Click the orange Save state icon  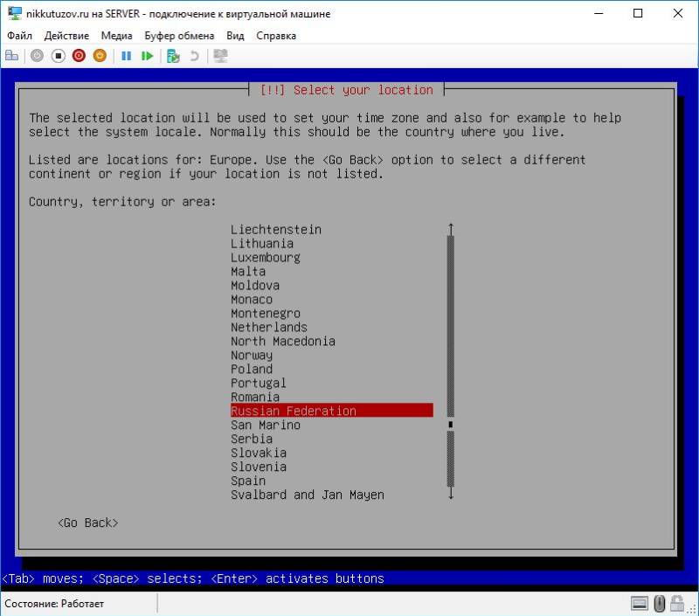100,56
